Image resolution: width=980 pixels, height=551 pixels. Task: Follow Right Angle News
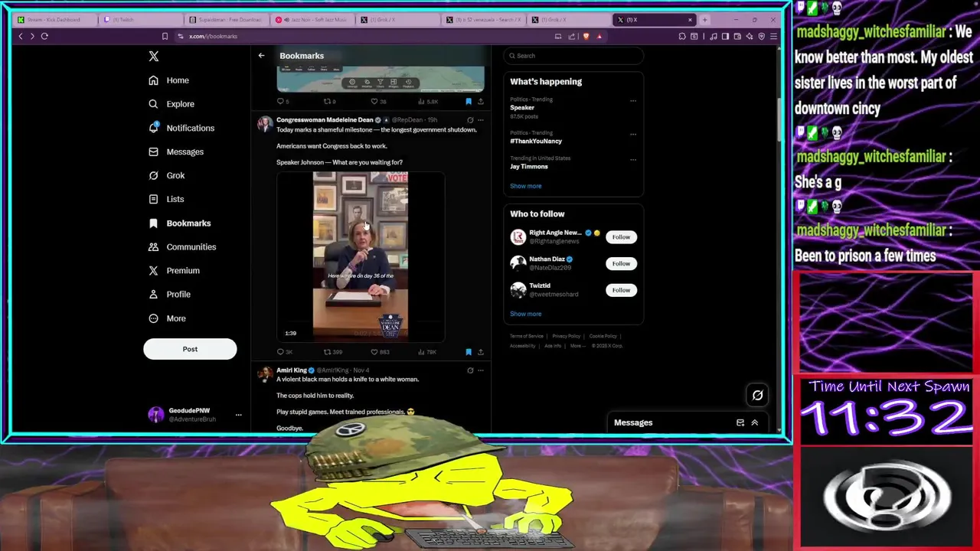pyautogui.click(x=621, y=237)
